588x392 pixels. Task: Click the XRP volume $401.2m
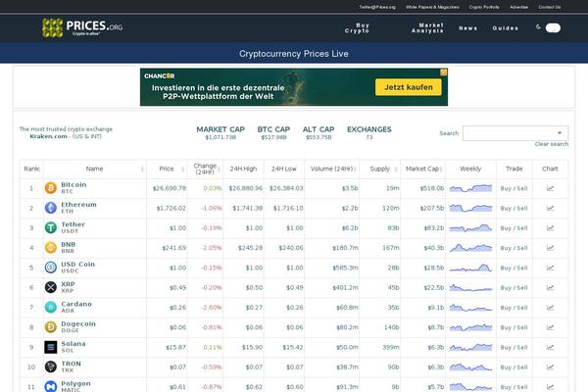[x=345, y=288]
